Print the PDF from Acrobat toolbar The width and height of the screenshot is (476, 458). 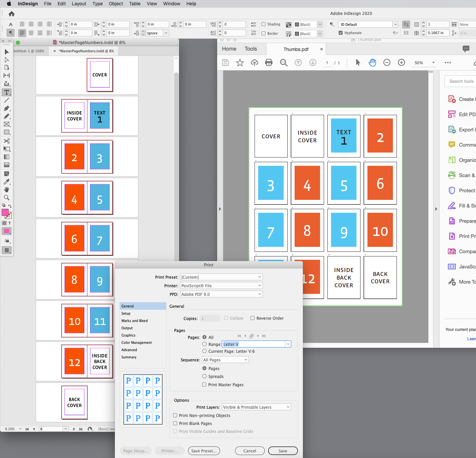point(268,62)
